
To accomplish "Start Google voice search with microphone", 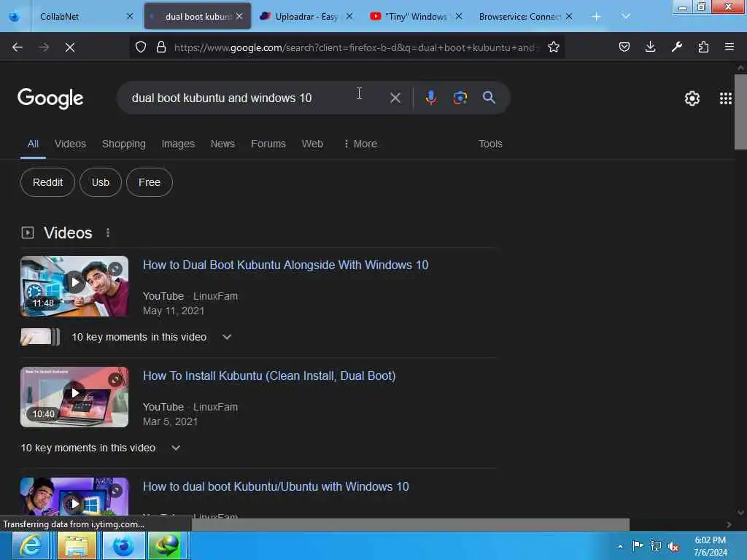I will [x=430, y=98].
